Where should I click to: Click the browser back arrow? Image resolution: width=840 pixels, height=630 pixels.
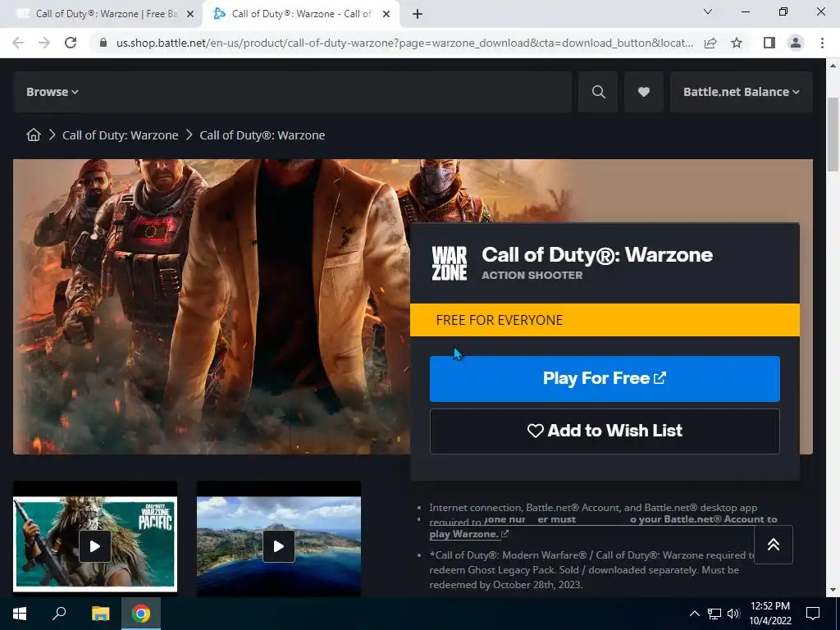point(18,43)
